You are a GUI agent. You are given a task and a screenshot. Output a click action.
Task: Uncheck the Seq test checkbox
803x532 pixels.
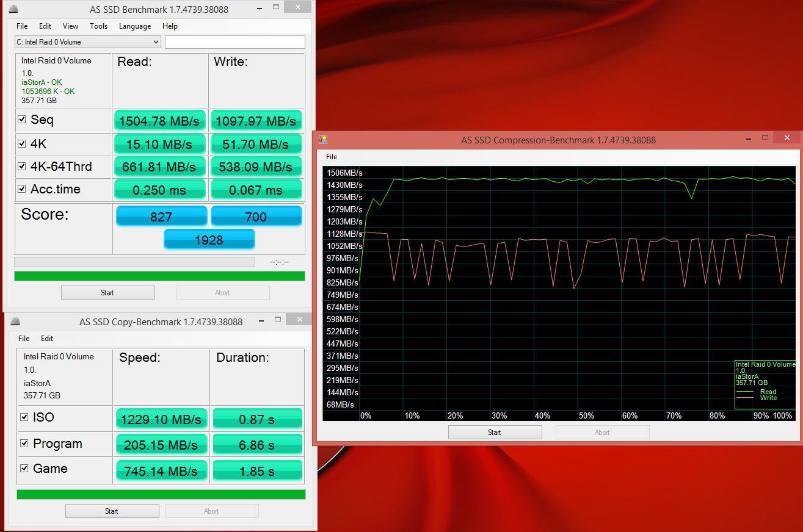pyautogui.click(x=22, y=120)
